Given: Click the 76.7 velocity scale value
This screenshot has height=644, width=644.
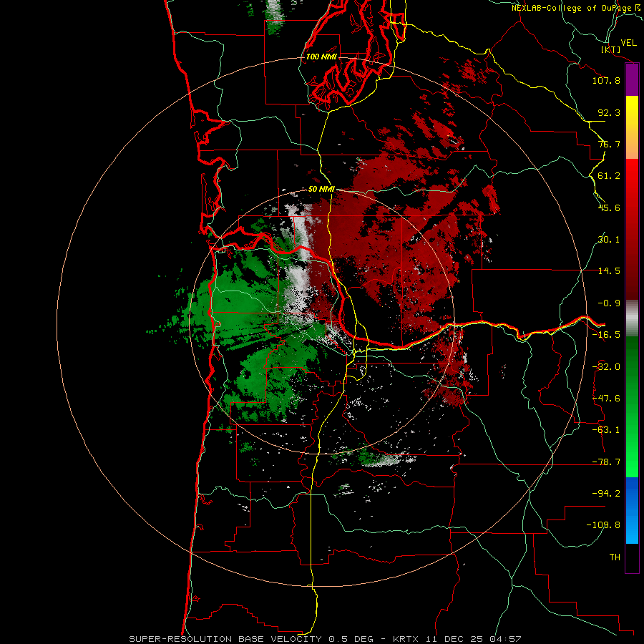Looking at the screenshot, I should [609, 144].
